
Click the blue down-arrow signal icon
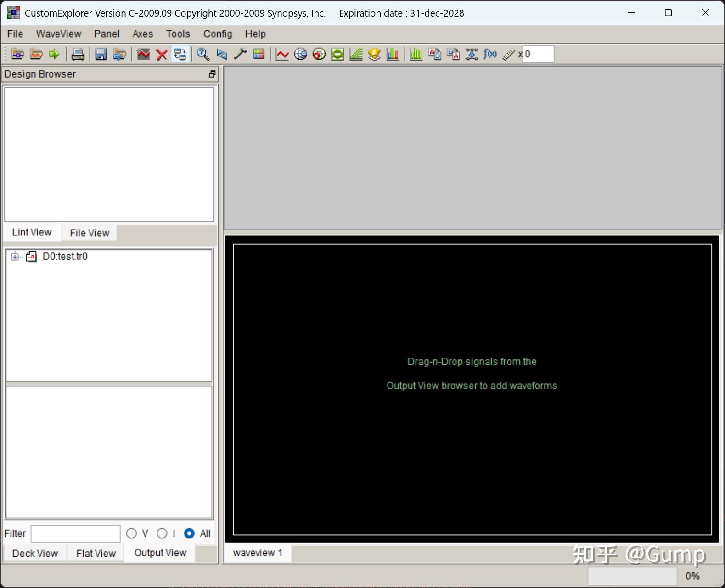click(x=472, y=54)
